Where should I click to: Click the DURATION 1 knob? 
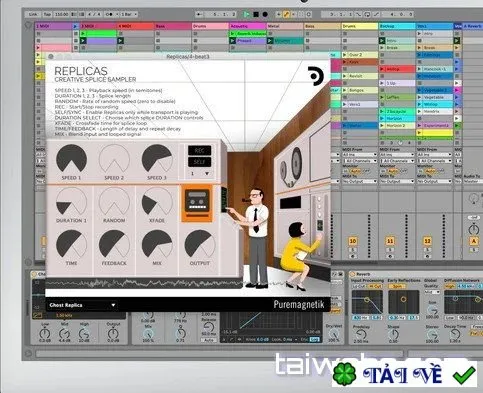pos(71,201)
